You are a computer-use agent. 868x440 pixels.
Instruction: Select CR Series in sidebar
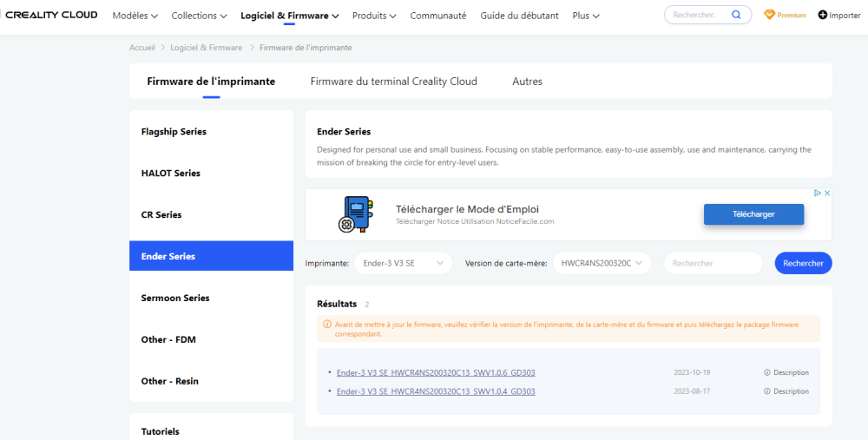pyautogui.click(x=212, y=214)
